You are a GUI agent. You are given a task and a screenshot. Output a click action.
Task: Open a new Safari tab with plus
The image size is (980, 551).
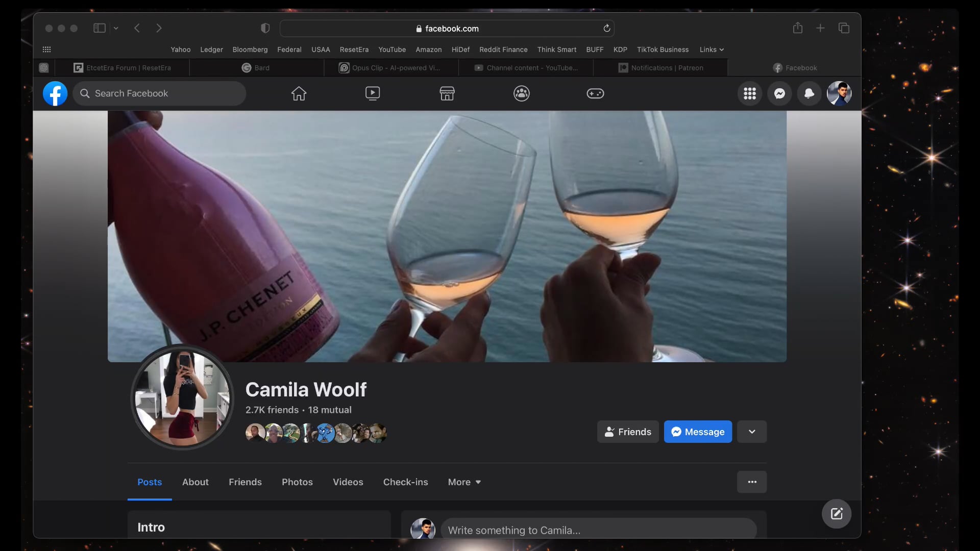click(820, 28)
